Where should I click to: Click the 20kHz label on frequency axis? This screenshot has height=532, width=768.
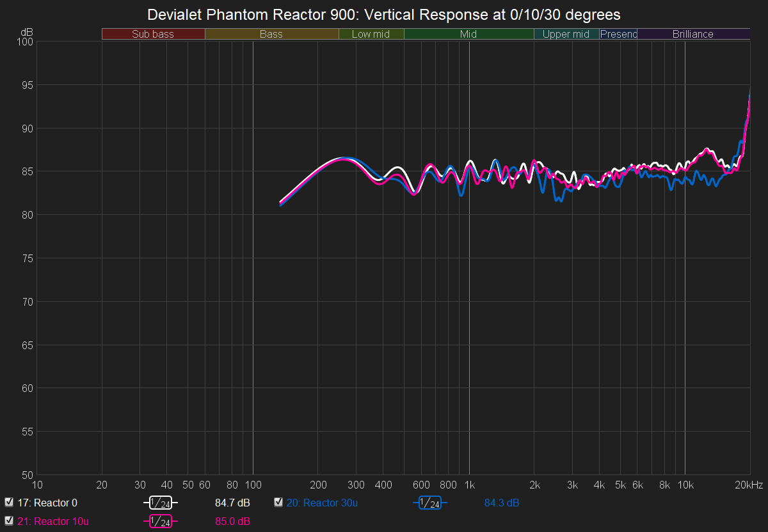(x=749, y=485)
